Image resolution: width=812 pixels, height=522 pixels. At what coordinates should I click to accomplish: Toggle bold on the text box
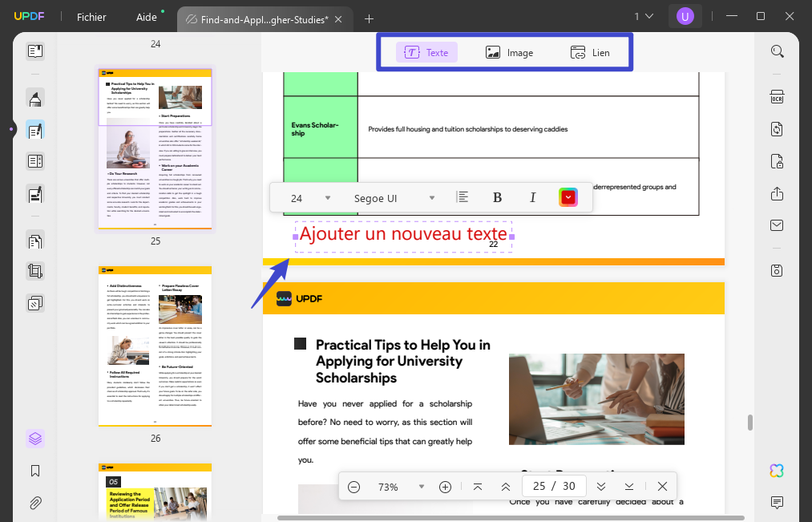[497, 197]
